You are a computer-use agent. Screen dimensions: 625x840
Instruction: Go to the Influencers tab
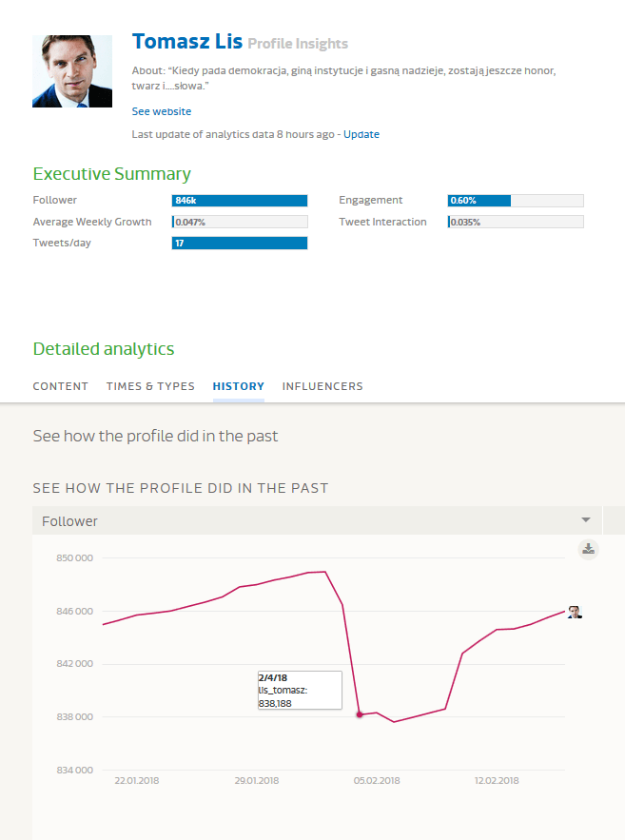pos(322,386)
